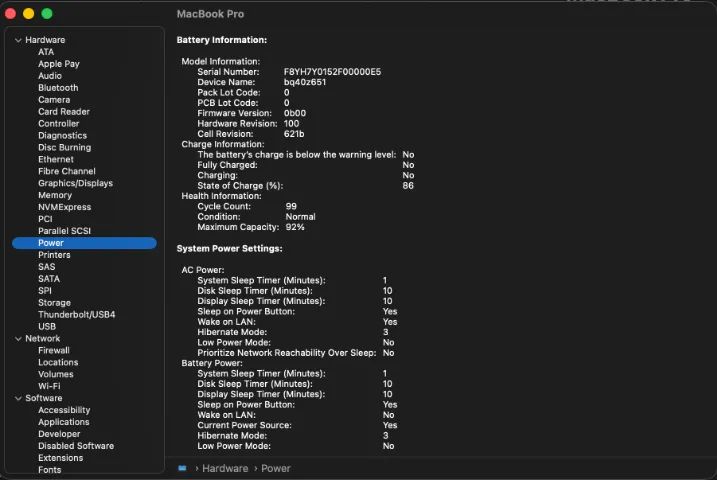Select the Hardware category label
Viewport: 717px width, 480px height.
45,40
